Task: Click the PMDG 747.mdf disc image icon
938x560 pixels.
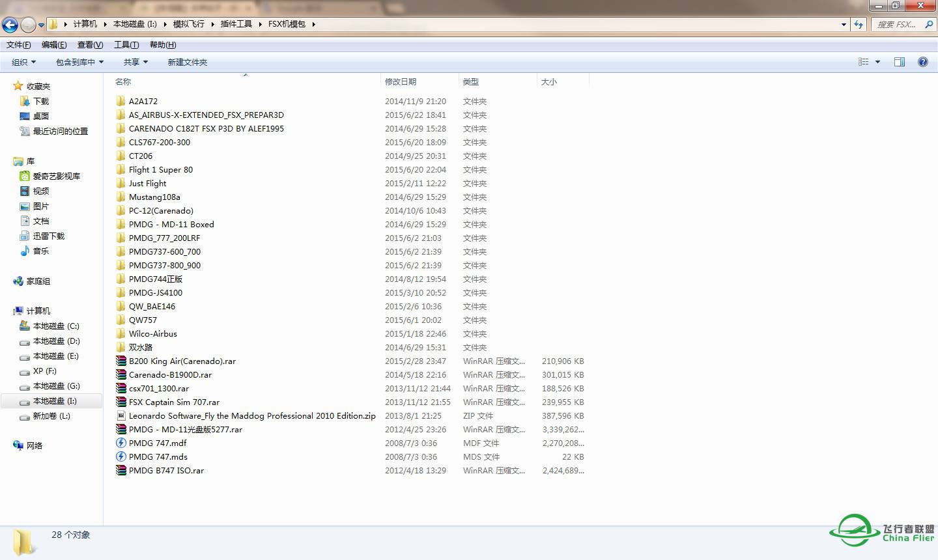Action: (x=121, y=443)
